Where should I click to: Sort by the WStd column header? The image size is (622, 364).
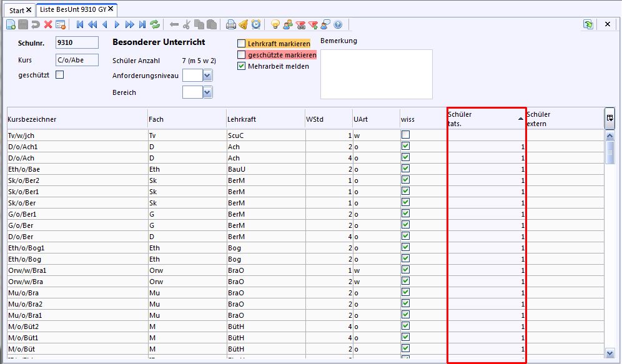[329, 119]
